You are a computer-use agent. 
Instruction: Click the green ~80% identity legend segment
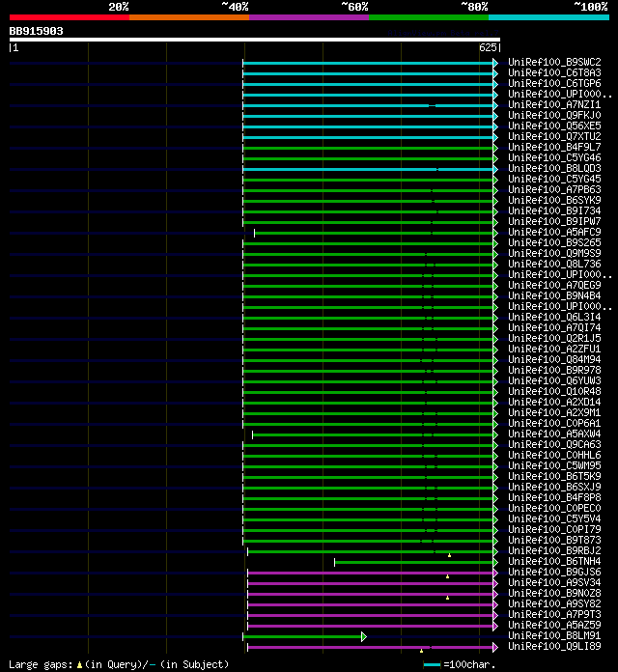[429, 17]
